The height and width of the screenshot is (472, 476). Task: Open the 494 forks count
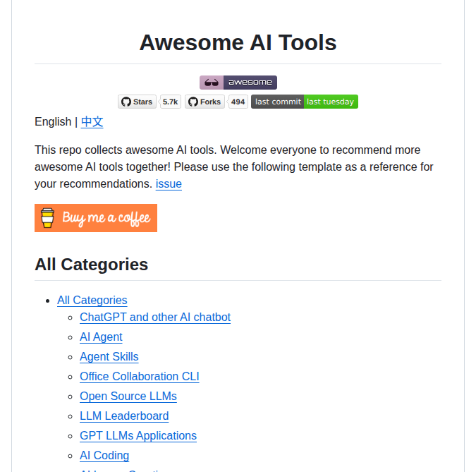tap(238, 102)
